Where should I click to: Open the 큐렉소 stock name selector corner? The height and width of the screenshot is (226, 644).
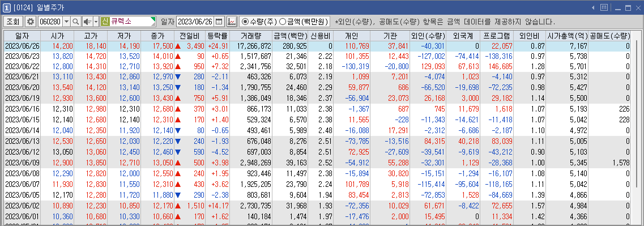pyautogui.click(x=153, y=19)
